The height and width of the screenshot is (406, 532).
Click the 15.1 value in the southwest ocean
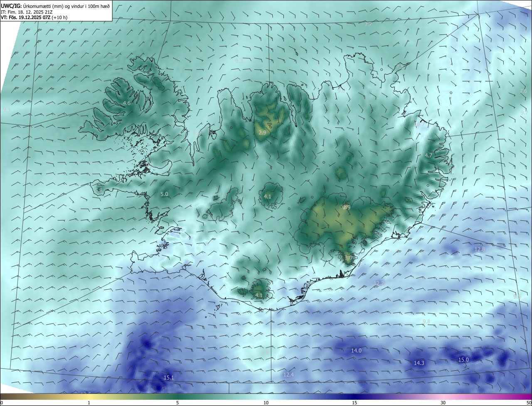click(x=169, y=377)
